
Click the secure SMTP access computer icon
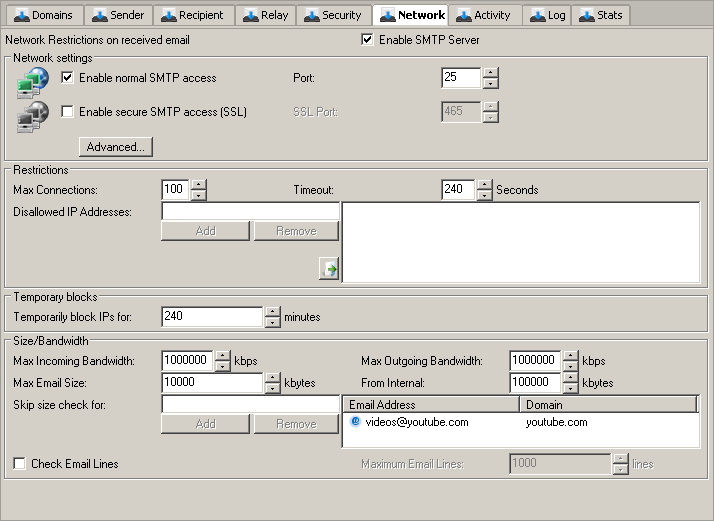(31, 117)
